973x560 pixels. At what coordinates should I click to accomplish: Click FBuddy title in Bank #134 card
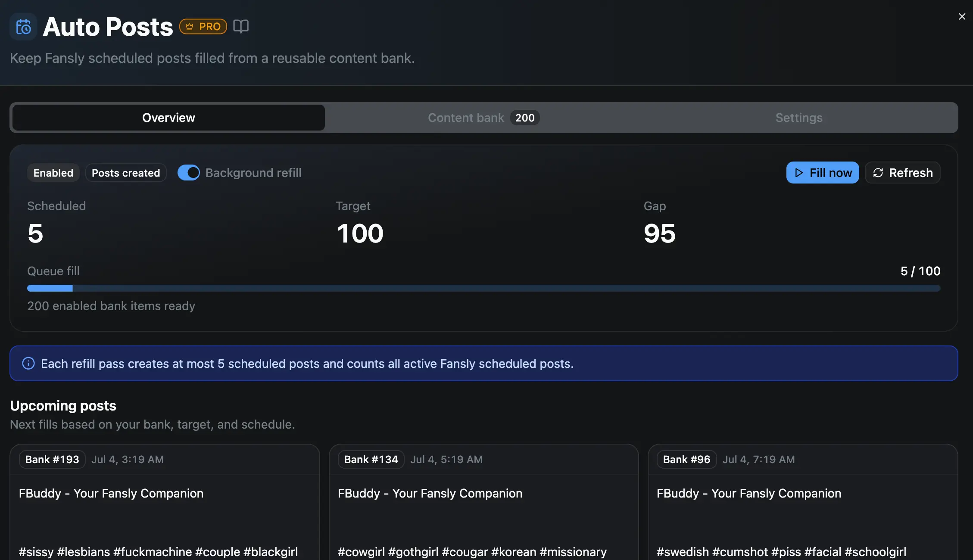click(x=430, y=493)
